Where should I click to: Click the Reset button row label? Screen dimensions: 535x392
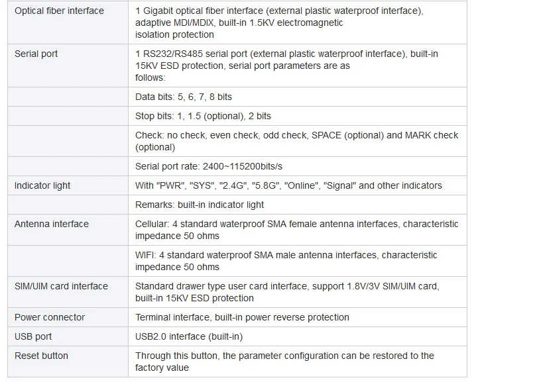pos(41,356)
